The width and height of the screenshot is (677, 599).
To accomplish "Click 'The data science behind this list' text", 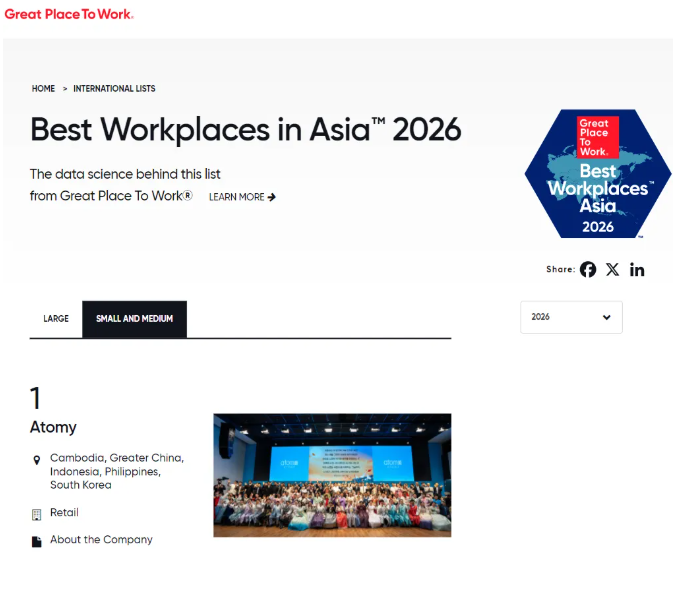I will coord(125,174).
